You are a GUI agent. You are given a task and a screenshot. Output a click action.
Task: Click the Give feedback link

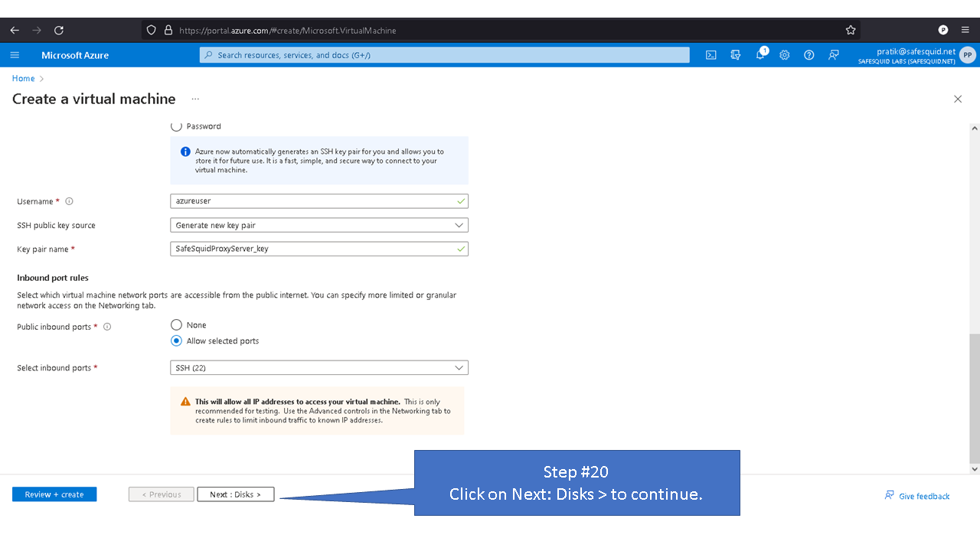click(x=917, y=496)
